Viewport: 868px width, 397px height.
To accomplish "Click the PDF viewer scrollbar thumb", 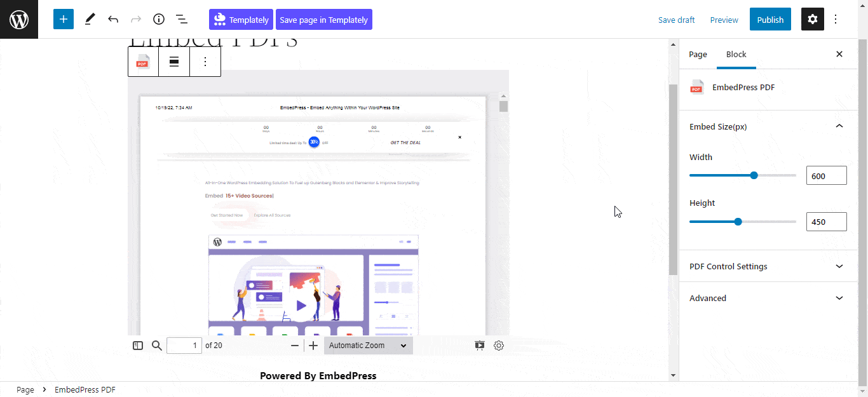I will tap(503, 106).
